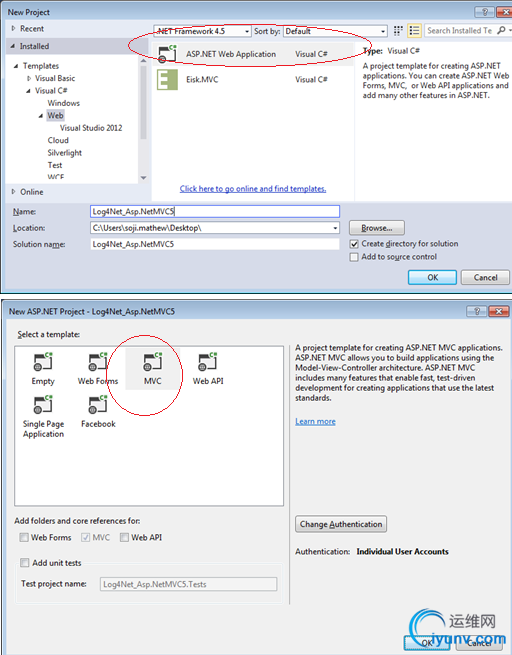
Task: Switch to small icons view
Action: click(398, 30)
